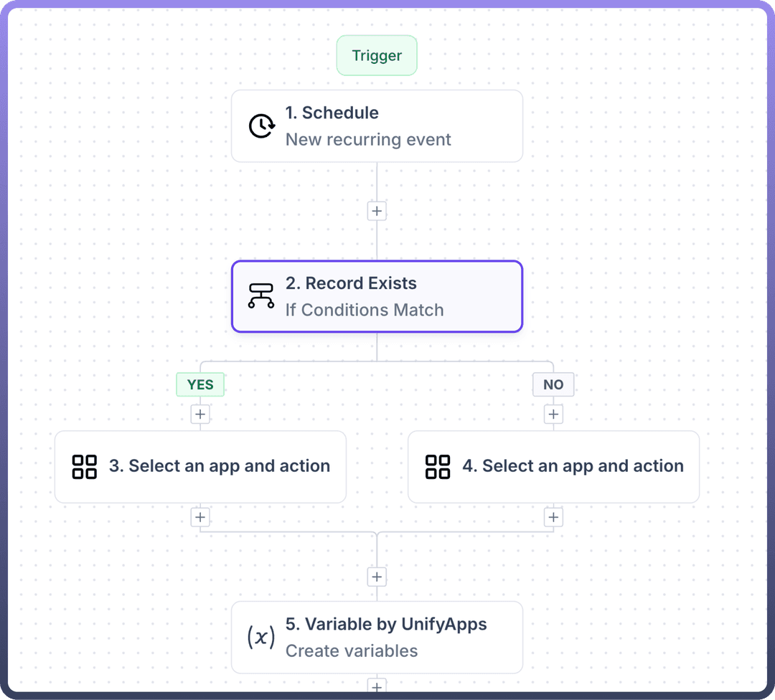
Task: Click the Schedule clock icon
Action: pyautogui.click(x=261, y=126)
